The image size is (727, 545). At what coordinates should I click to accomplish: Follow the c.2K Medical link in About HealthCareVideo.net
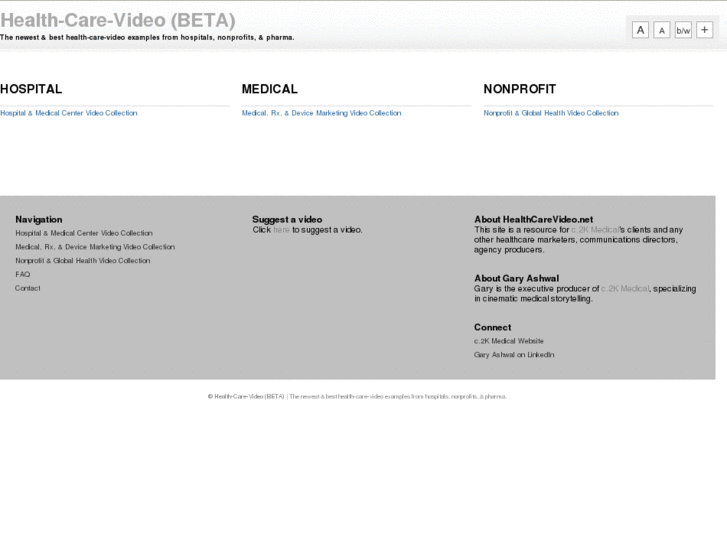pyautogui.click(x=595, y=230)
